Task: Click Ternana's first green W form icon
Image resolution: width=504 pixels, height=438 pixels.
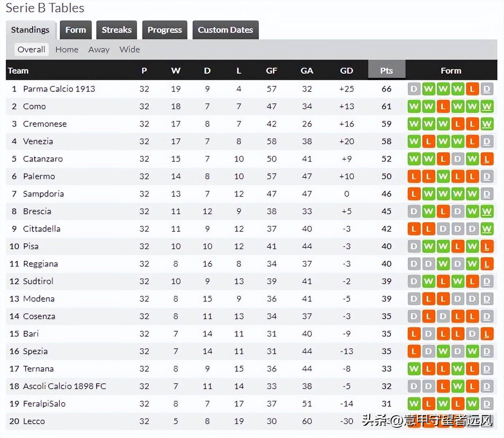Action: coord(414,369)
